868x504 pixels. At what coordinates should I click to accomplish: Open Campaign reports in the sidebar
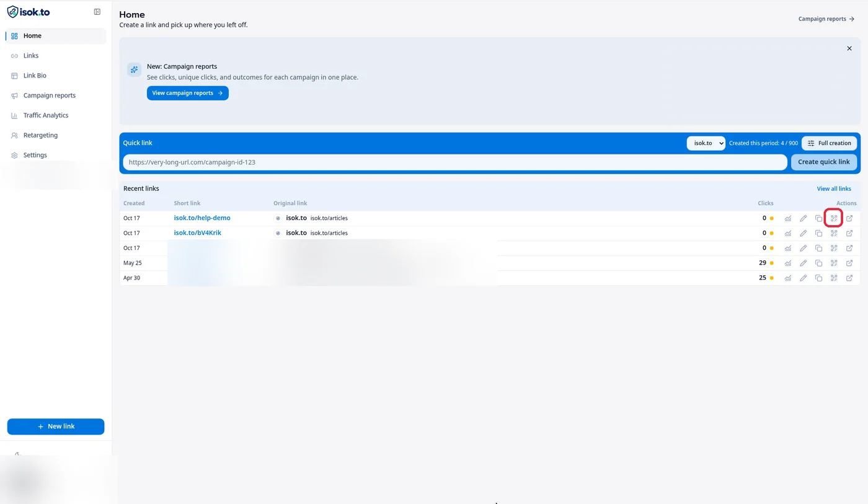pyautogui.click(x=56, y=95)
